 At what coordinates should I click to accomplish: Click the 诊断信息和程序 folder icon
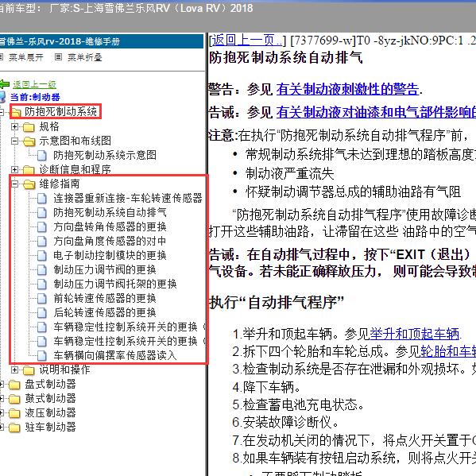click(29, 169)
